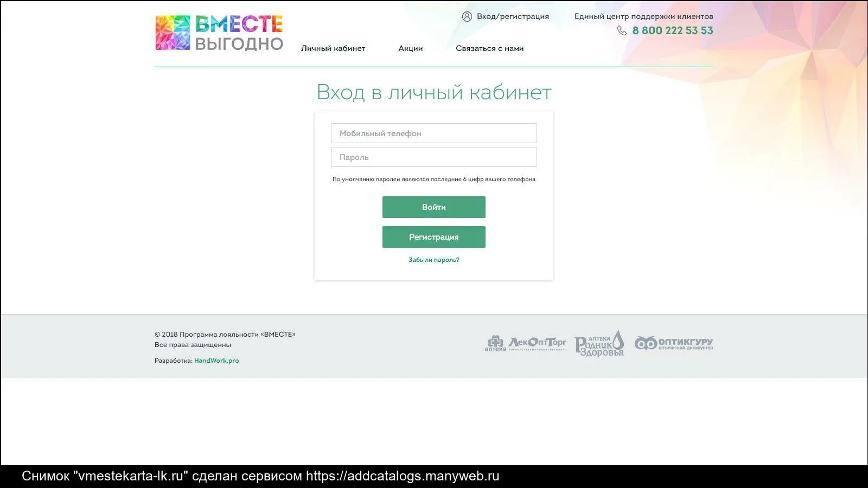Open the Оптикгуру partner logo
868x488 pixels.
pyautogui.click(x=674, y=343)
